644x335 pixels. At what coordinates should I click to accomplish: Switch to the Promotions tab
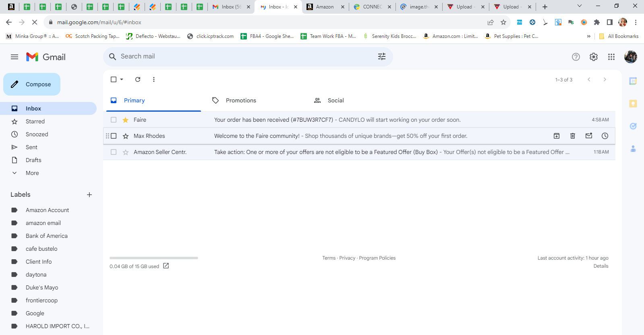click(255, 100)
